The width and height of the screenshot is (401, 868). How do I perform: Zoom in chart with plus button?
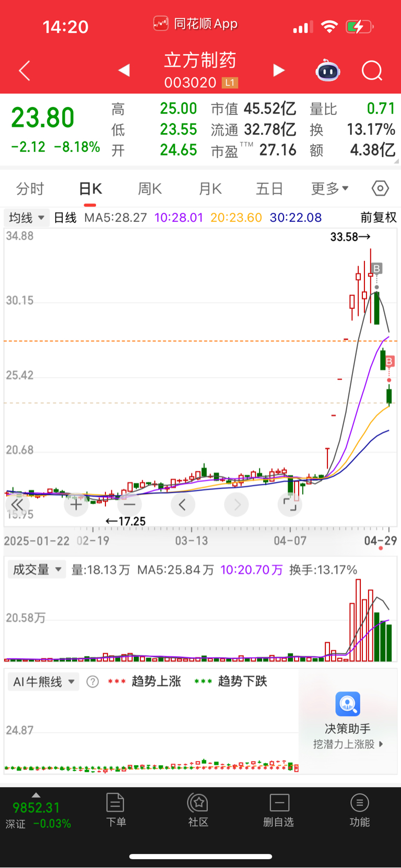pos(76,505)
